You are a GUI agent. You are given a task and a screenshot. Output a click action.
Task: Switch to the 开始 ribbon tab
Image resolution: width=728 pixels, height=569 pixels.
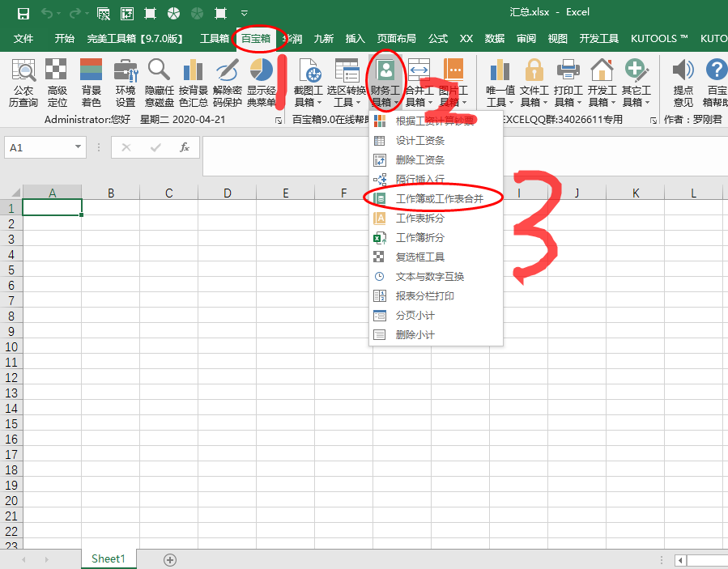[x=64, y=39]
